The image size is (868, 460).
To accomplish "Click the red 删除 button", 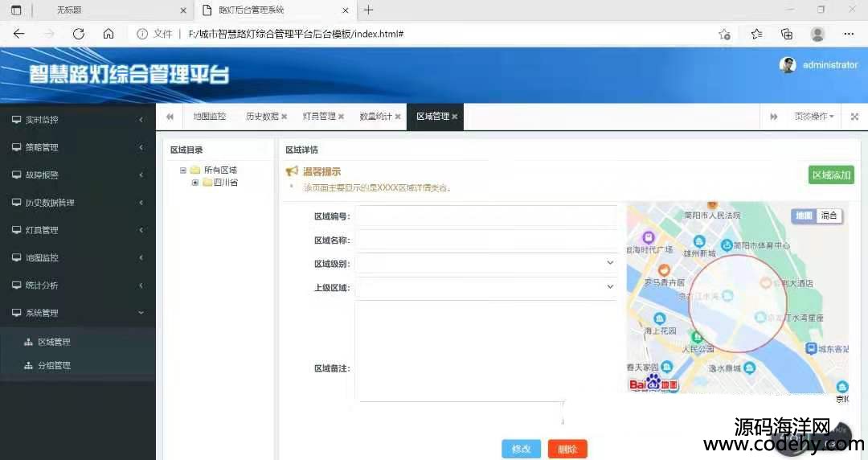I will click(567, 449).
